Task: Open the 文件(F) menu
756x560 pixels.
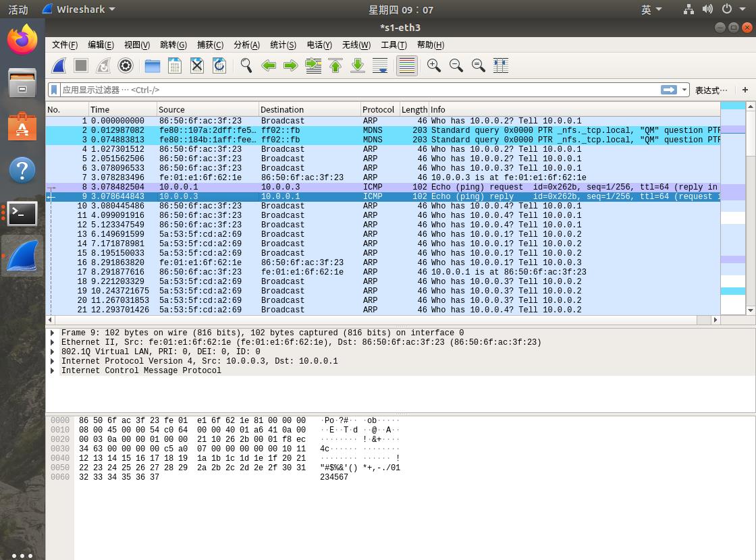Action: pyautogui.click(x=65, y=45)
